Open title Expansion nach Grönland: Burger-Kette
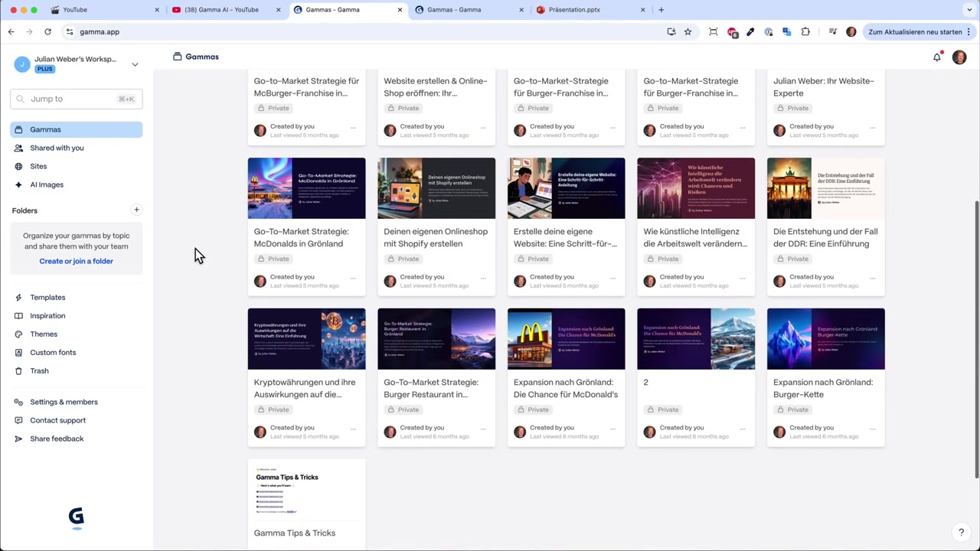The width and height of the screenshot is (980, 551). point(823,388)
